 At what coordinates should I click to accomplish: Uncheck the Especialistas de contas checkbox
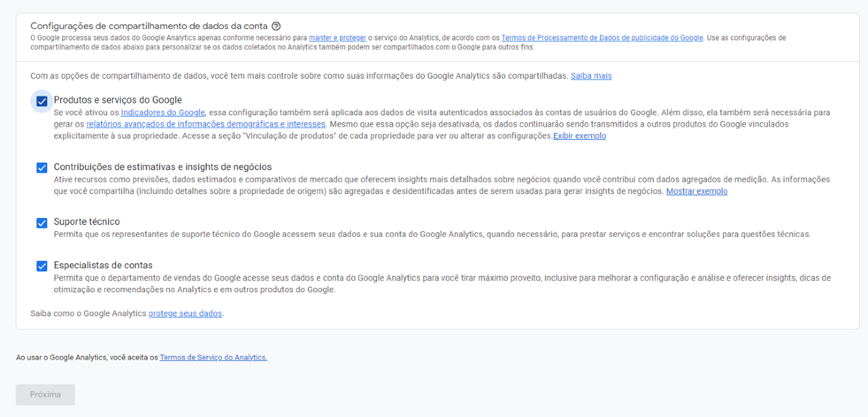[x=42, y=266]
